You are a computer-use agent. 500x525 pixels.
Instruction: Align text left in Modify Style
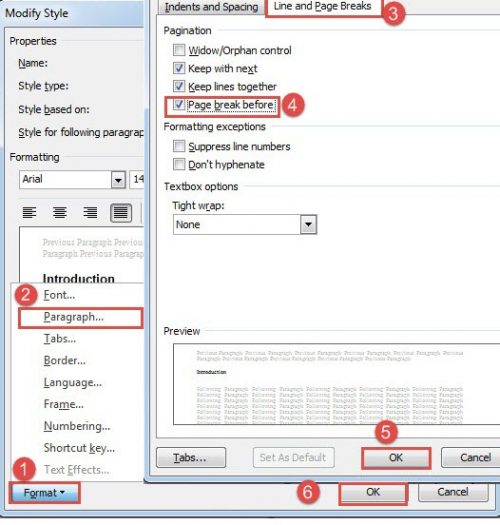(29, 213)
